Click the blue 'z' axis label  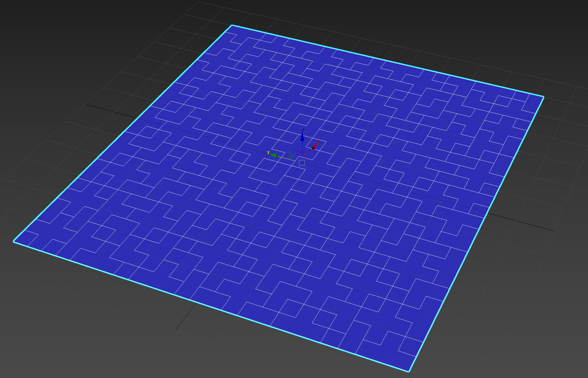pos(303,130)
